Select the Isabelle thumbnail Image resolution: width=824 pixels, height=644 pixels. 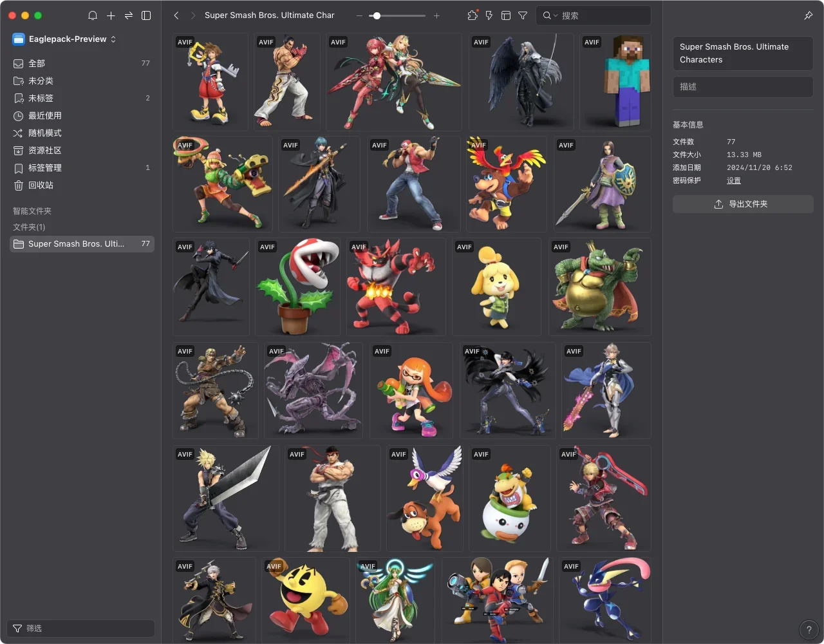[497, 287]
